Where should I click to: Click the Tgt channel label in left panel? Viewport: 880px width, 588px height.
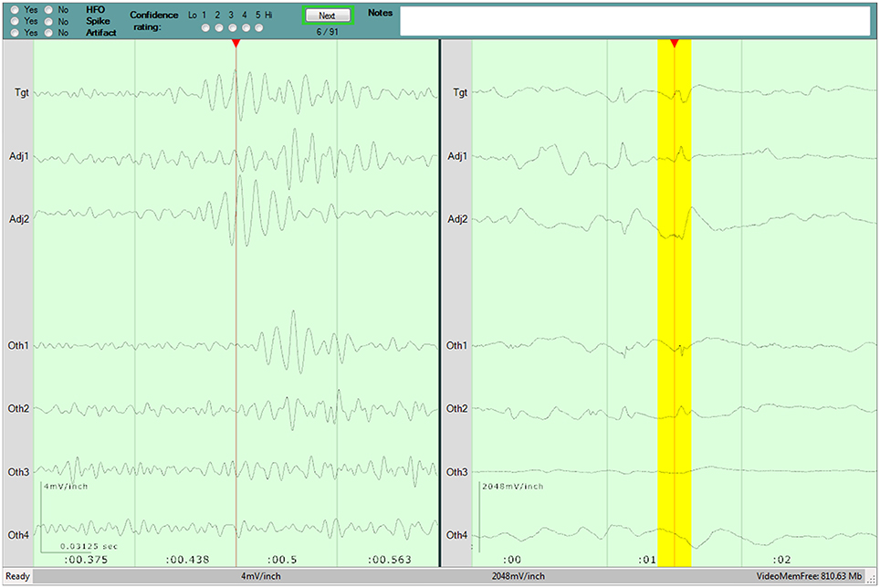[x=21, y=92]
